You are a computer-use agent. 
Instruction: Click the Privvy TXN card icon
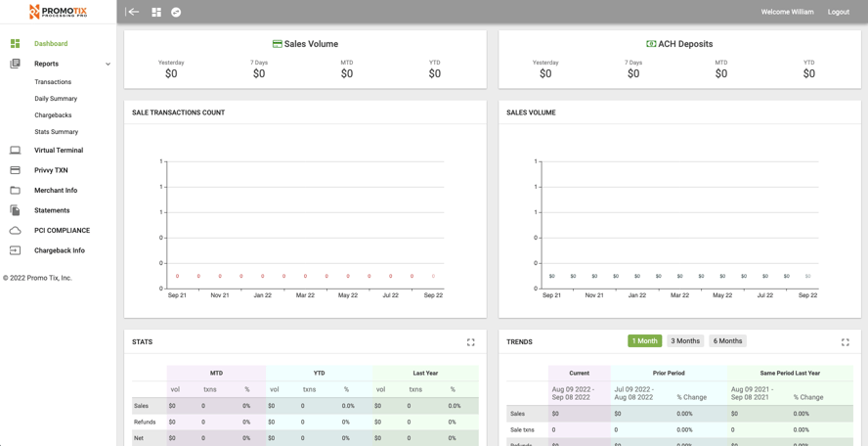15,170
